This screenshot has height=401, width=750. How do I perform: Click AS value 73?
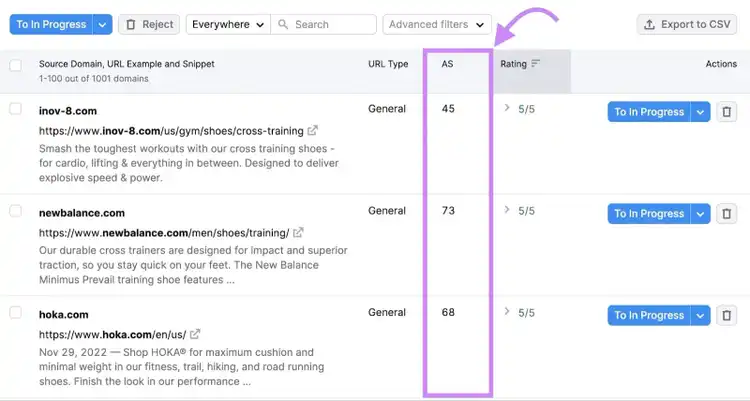point(448,211)
